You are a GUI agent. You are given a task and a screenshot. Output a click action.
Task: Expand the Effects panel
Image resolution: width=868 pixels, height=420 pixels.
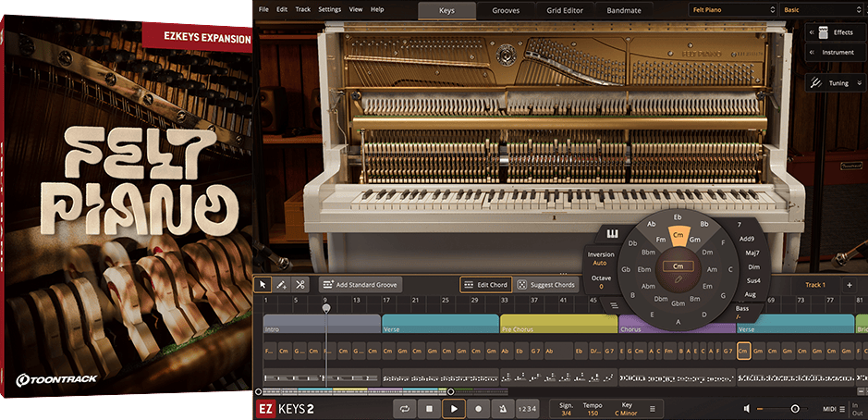[x=812, y=32]
